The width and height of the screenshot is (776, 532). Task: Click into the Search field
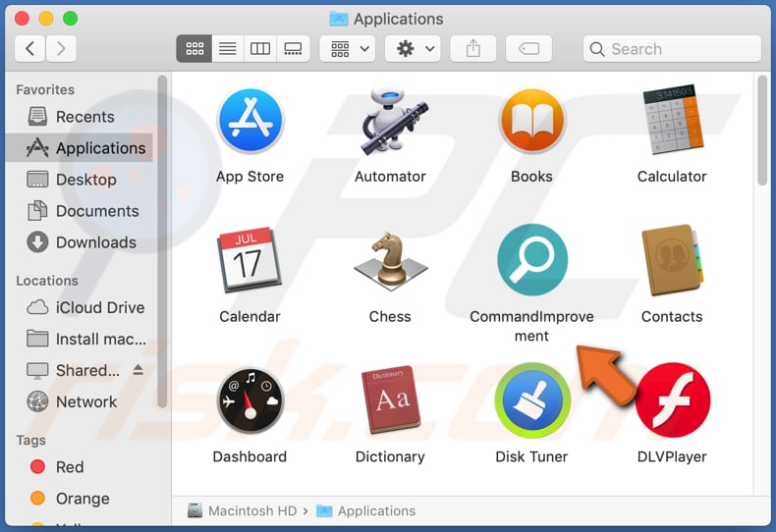point(672,48)
